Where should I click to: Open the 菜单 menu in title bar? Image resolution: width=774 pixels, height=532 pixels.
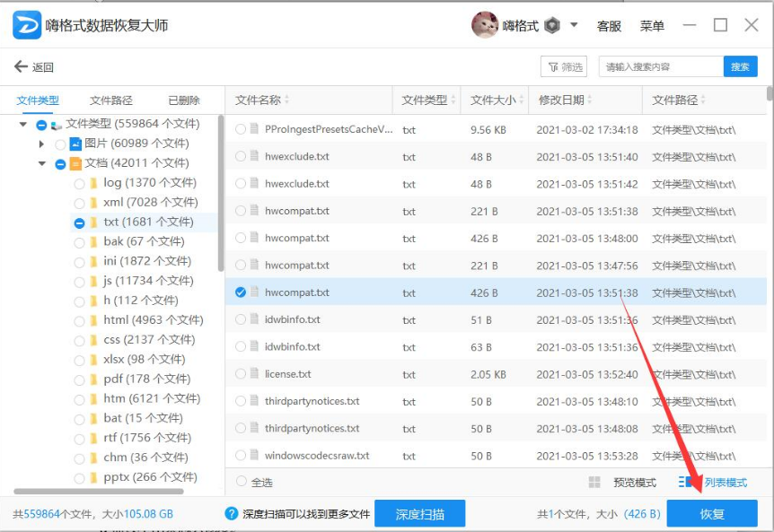(652, 26)
